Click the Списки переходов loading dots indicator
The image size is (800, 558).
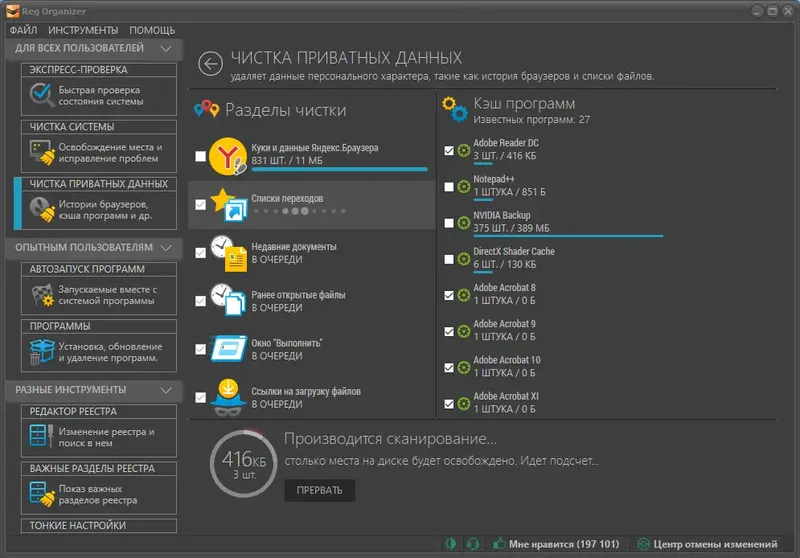point(299,211)
